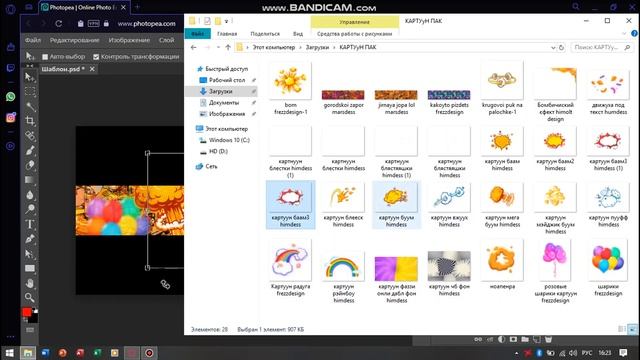Switch to the Главная ribbon tab
640x360 pixels.
pos(227,33)
